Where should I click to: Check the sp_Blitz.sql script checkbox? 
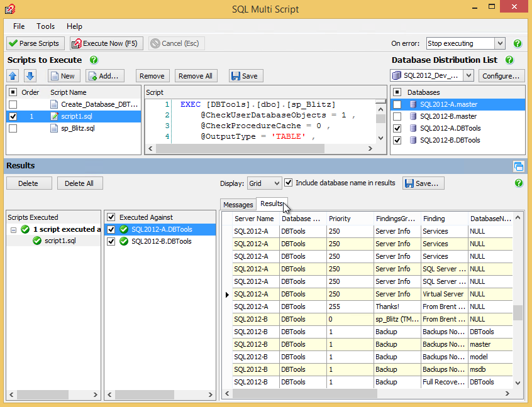[13, 128]
